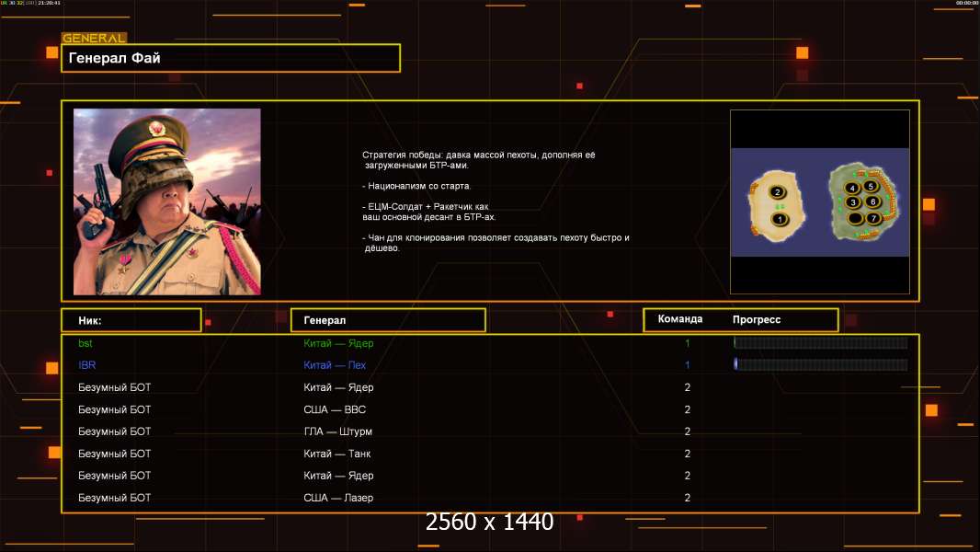This screenshot has height=552, width=980.
Task: Click the 'Генерал Фай' title box
Action: point(231,58)
